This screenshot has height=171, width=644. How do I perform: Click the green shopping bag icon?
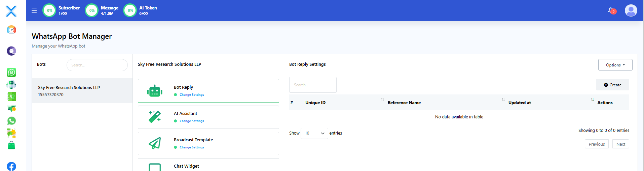[11, 145]
